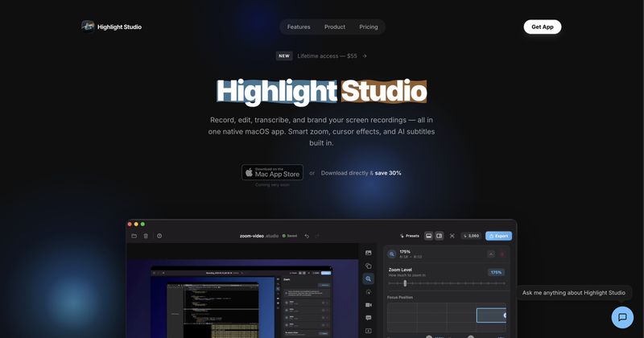Open the chat bubble icon button

(622, 317)
